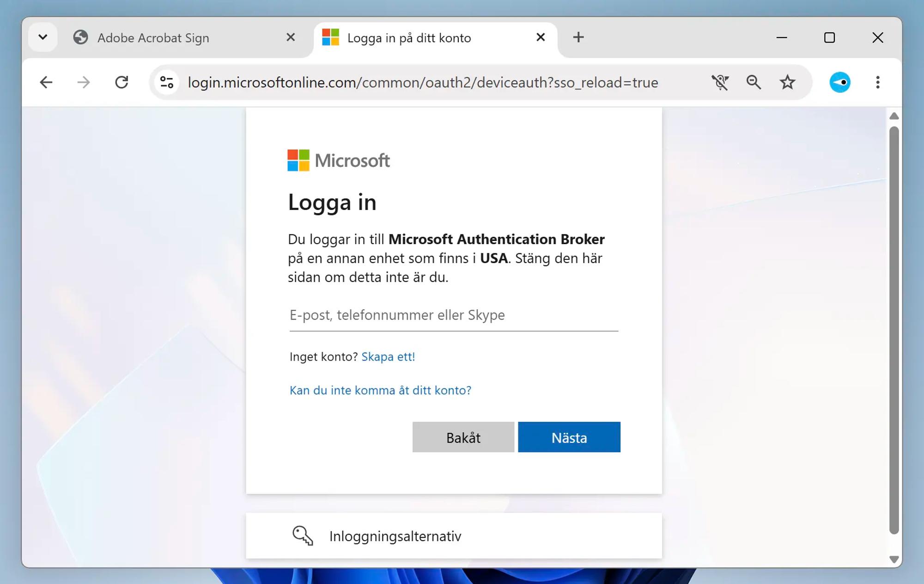Close the Logga in på ditt konto tab
This screenshot has width=924, height=584.
541,37
